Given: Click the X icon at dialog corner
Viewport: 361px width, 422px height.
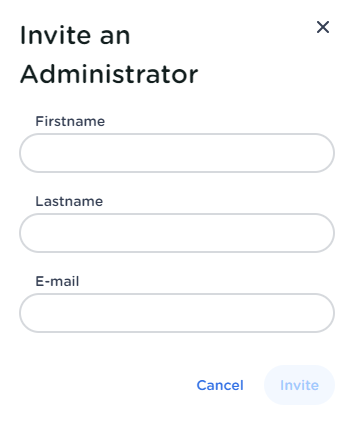Looking at the screenshot, I should coord(323,27).
